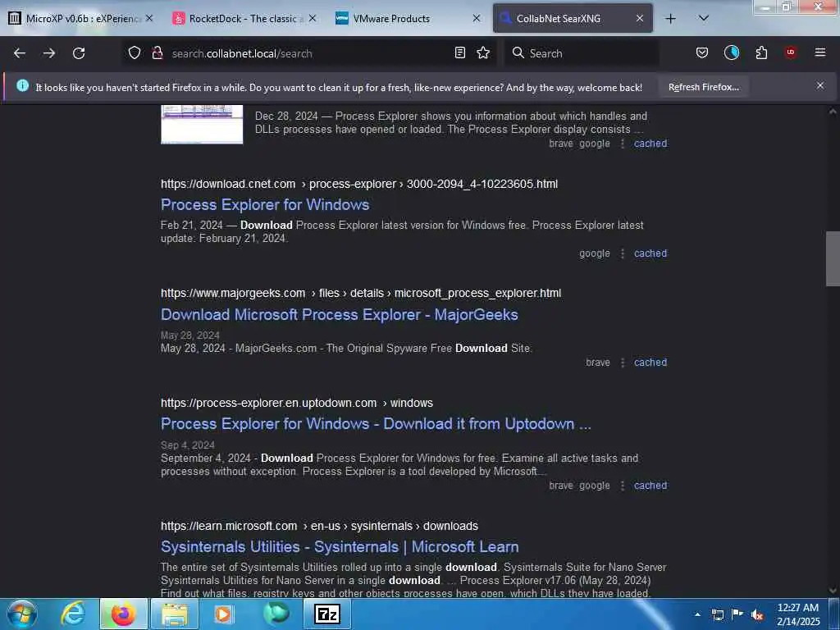Reload the current page
Image resolution: width=840 pixels, height=630 pixels.
coord(79,53)
